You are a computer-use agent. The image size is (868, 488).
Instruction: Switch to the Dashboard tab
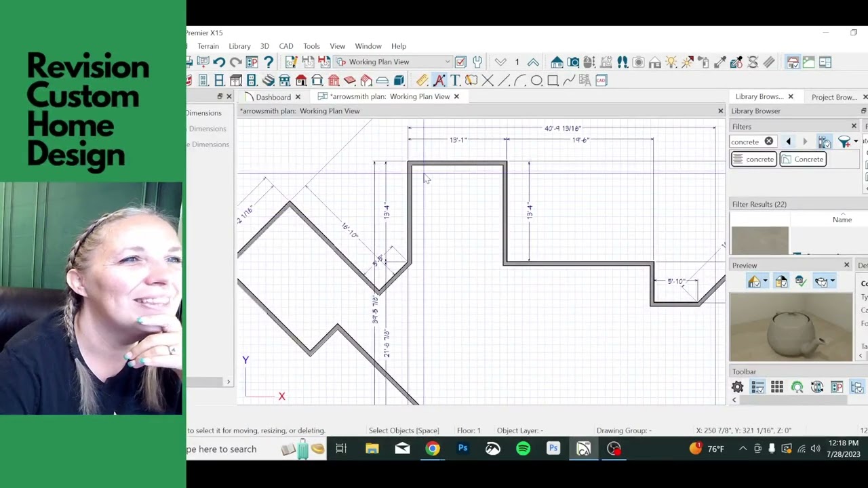point(273,97)
